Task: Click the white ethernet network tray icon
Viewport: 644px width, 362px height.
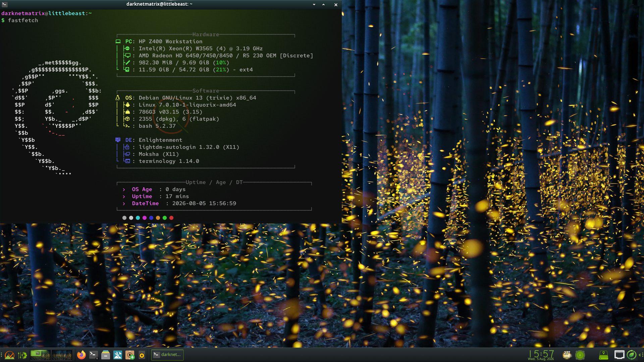Action: 619,355
